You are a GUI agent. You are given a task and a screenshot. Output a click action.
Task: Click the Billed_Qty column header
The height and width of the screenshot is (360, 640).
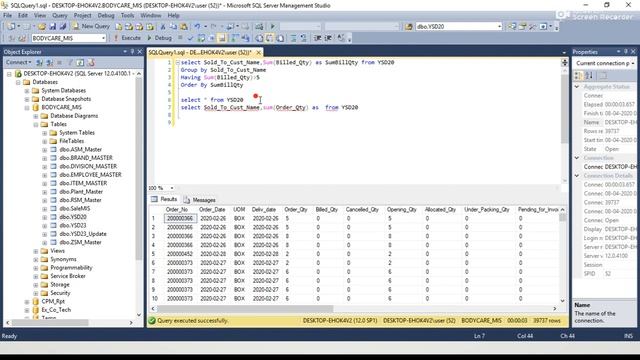pyautogui.click(x=327, y=209)
